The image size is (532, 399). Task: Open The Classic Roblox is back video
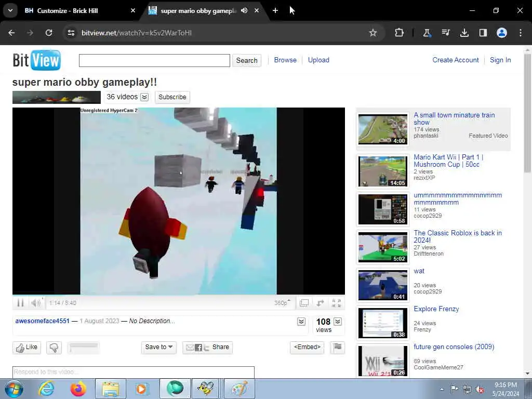457,236
